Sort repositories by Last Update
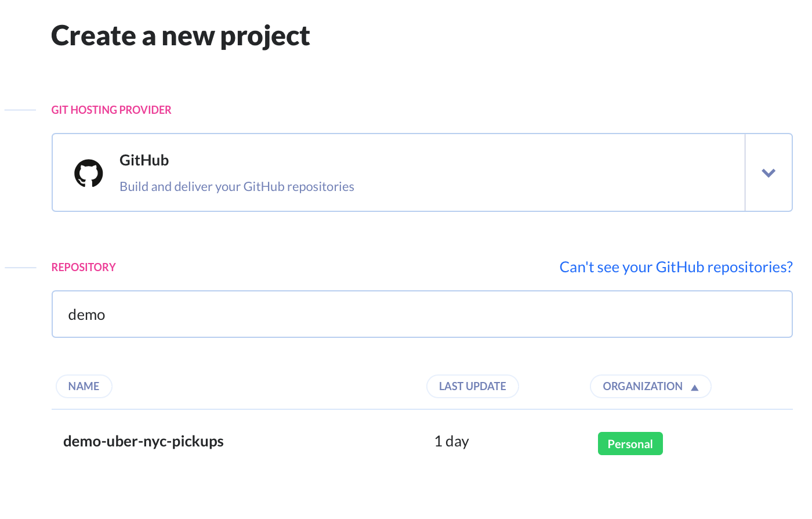This screenshot has height=519, width=812. point(472,387)
